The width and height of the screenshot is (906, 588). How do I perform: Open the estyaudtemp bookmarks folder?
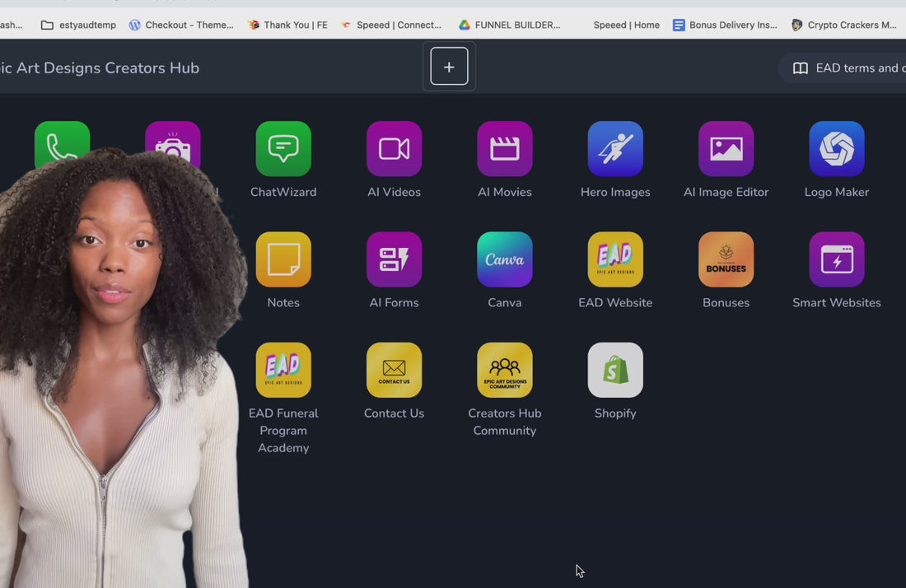pos(78,25)
